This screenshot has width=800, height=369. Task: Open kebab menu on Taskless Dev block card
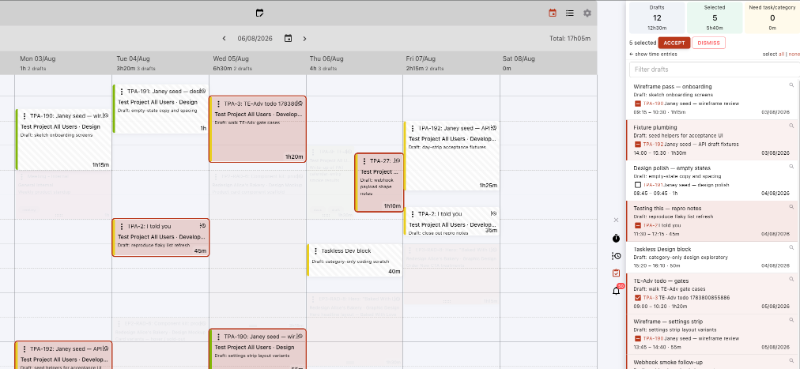coord(315,251)
